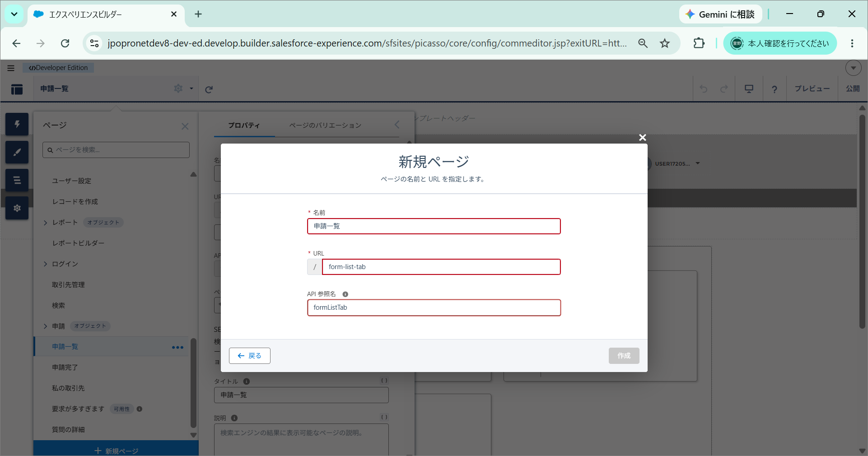The height and width of the screenshot is (456, 868).
Task: Click the Components lightning bolt sidebar icon
Action: 17,124
